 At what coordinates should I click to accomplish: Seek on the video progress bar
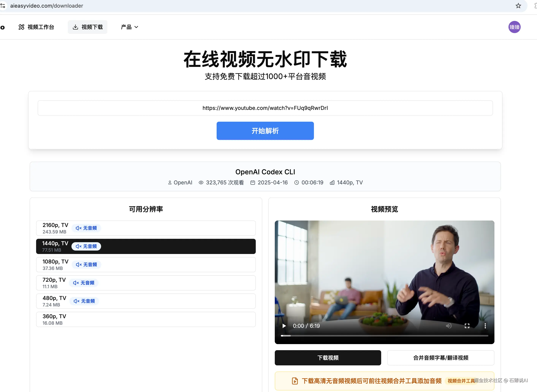click(384, 336)
